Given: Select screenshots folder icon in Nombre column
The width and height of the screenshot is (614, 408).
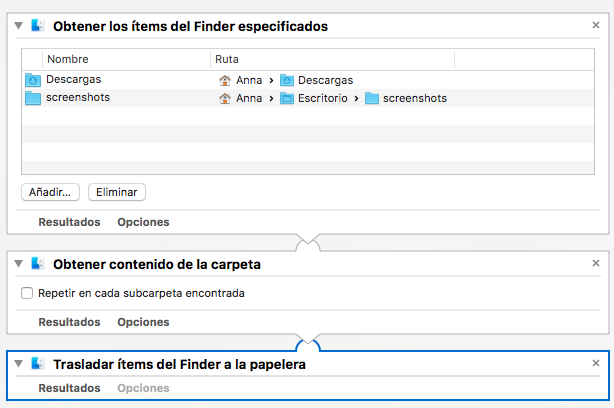Looking at the screenshot, I should (32, 98).
